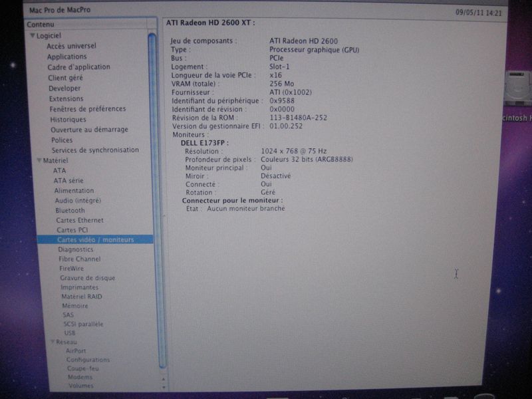
Task: Click the ROM revision 113-B1480A-252
Action: 298,118
